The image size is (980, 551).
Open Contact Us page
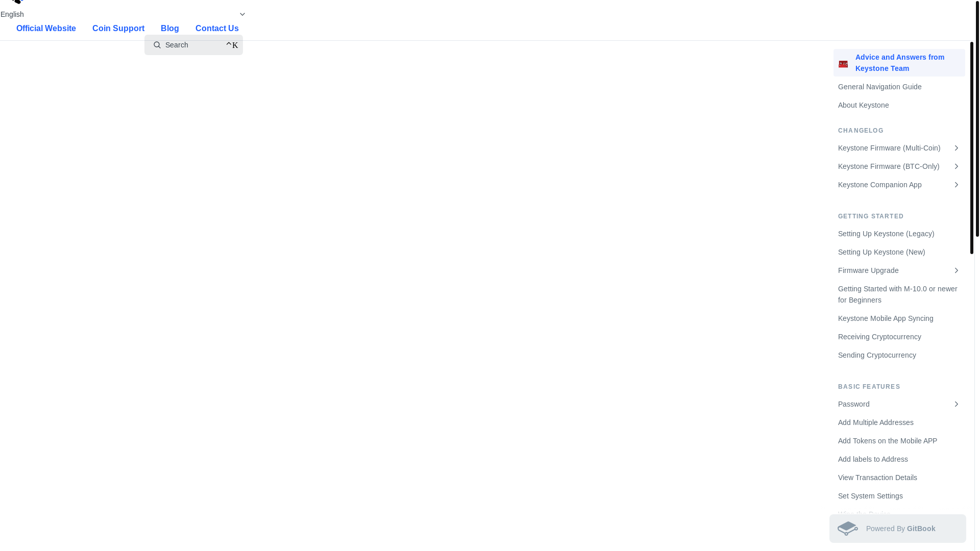[x=217, y=29]
